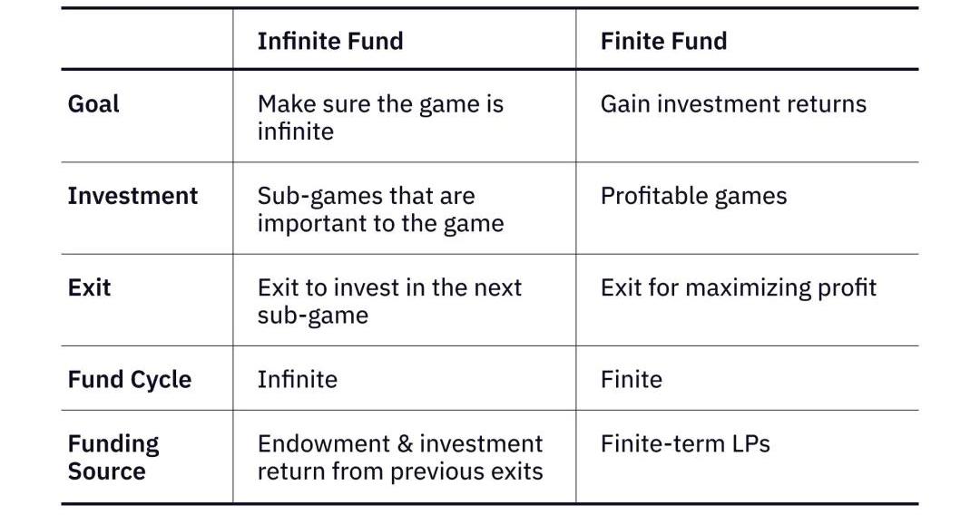Select the Funding Source row label
Viewport: 980px width, 515px height.
pos(113,457)
